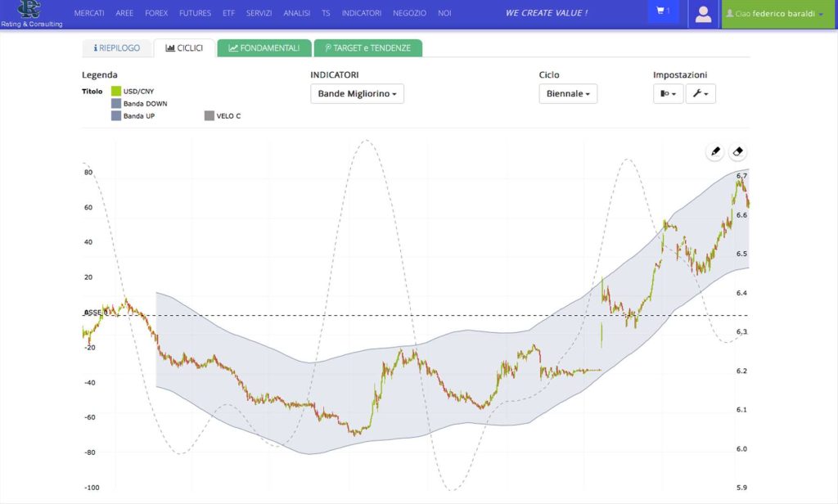Click the Rating & Consulting logo
The image size is (838, 504).
pos(31,14)
